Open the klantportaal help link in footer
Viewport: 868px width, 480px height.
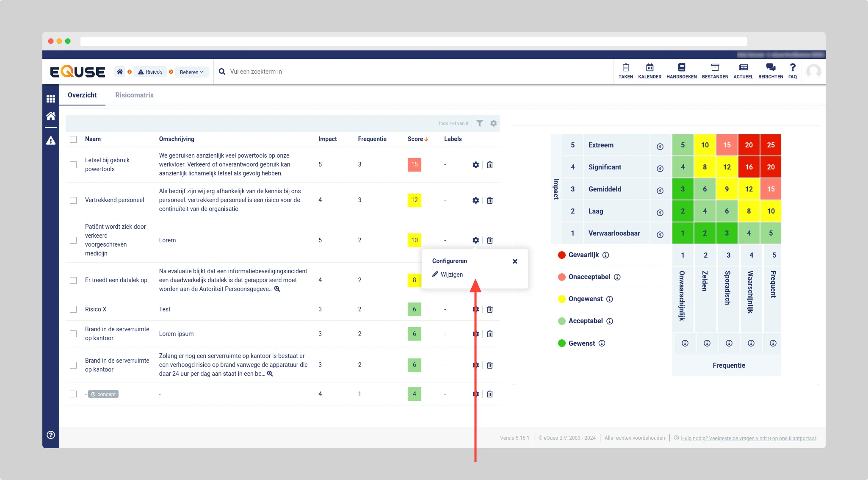(749, 438)
